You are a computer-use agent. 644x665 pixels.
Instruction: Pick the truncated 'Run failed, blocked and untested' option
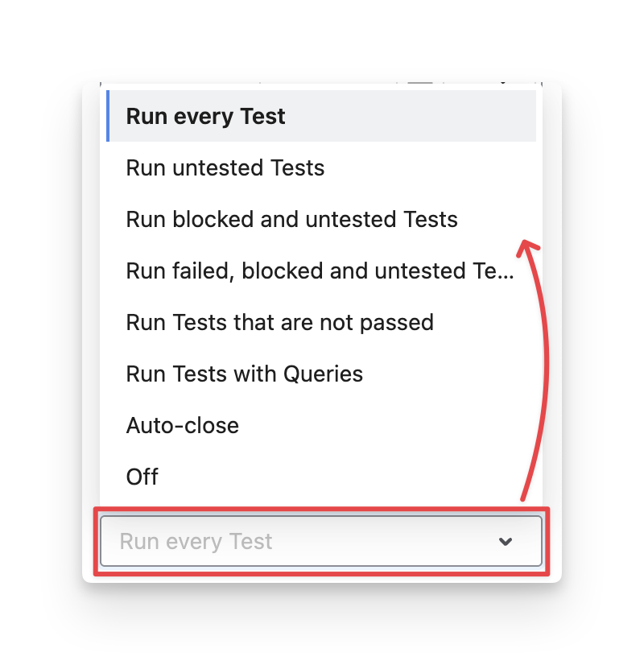tap(319, 271)
